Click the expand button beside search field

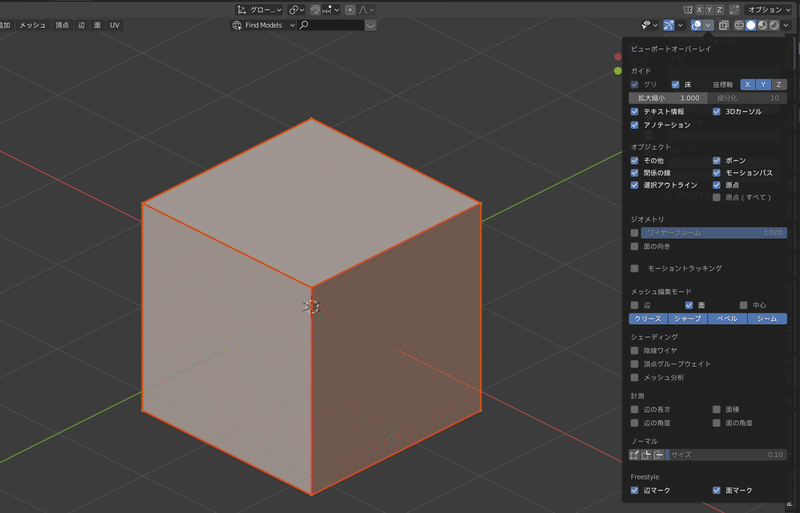[370, 25]
